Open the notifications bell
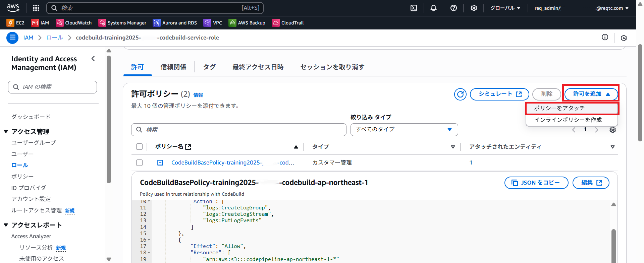This screenshot has width=644, height=263. (434, 8)
